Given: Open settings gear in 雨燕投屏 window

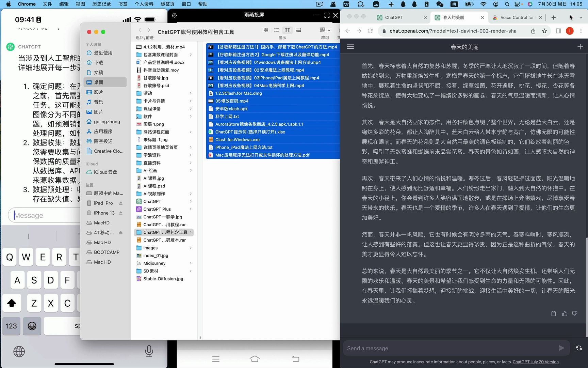Looking at the screenshot, I should 174,15.
